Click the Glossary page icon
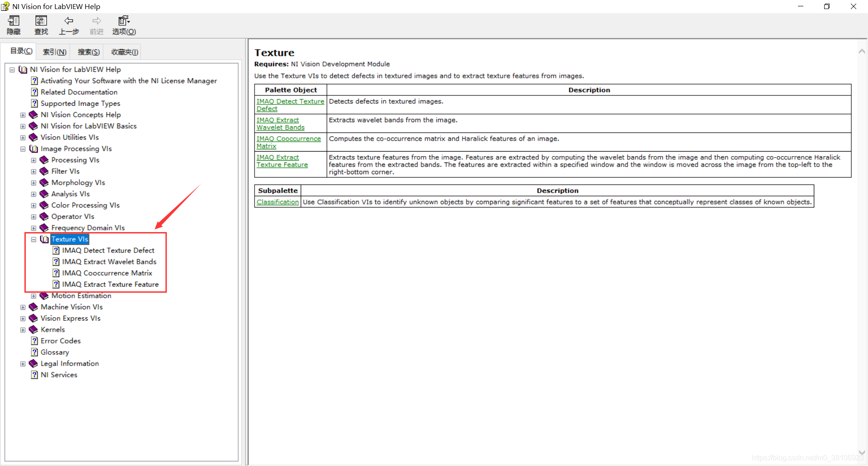868x466 pixels. pos(34,352)
